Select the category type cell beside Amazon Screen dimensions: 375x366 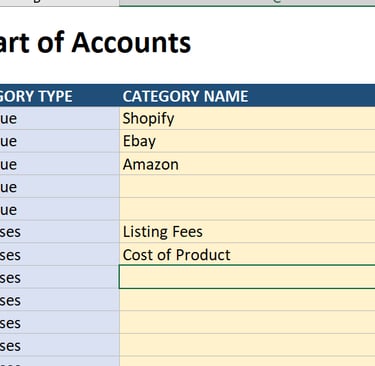pos(60,164)
